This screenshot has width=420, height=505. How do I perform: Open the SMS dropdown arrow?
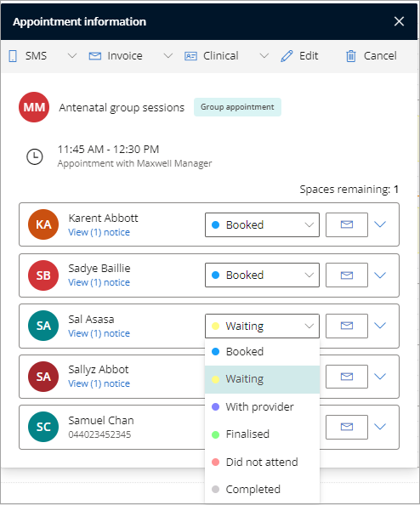point(72,56)
